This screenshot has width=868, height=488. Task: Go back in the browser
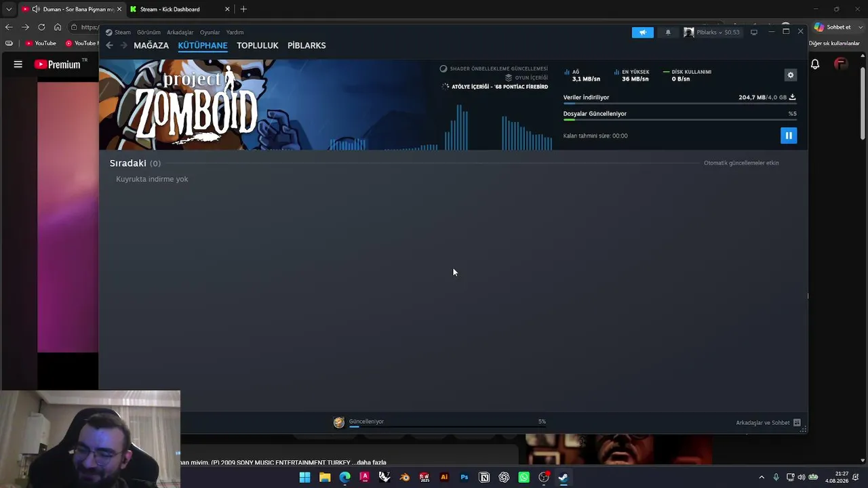(x=9, y=27)
